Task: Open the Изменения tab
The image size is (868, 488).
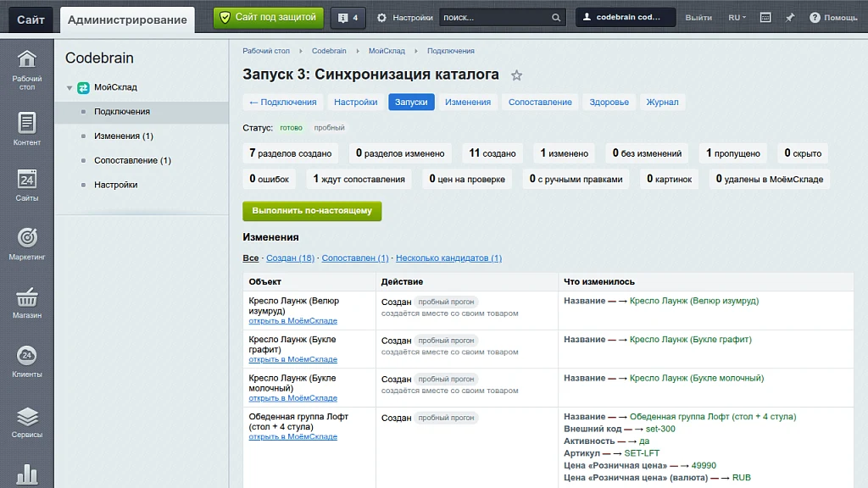Action: pyautogui.click(x=468, y=102)
